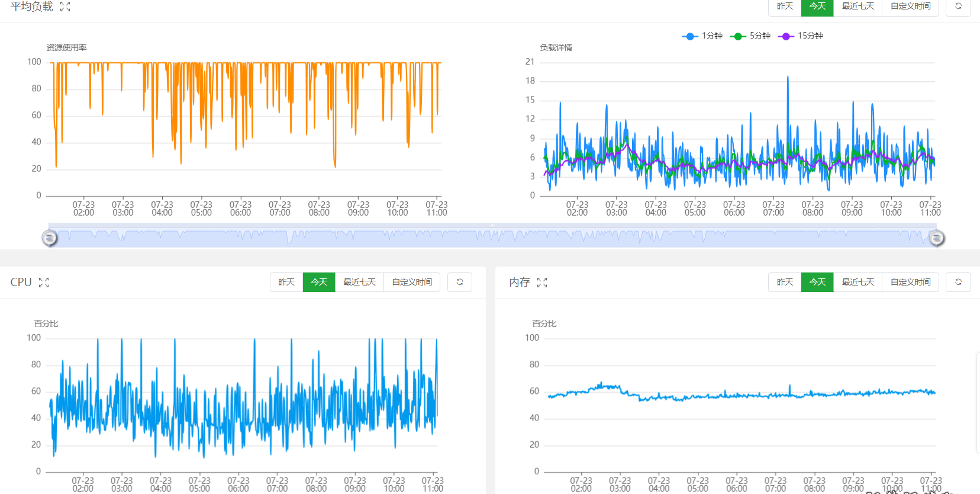The image size is (980, 494).
Task: Toggle the 1分钟 legend series
Action: 702,36
